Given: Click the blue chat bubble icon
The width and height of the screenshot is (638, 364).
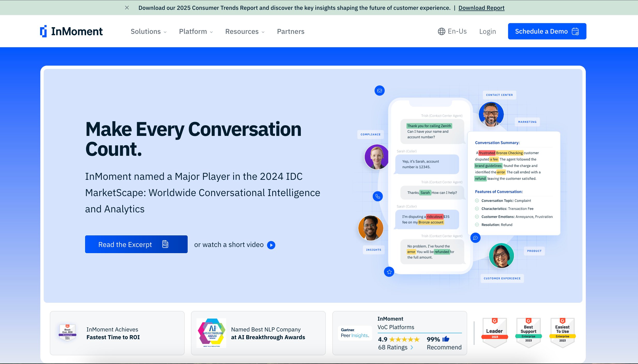Looking at the screenshot, I should pos(475,238).
